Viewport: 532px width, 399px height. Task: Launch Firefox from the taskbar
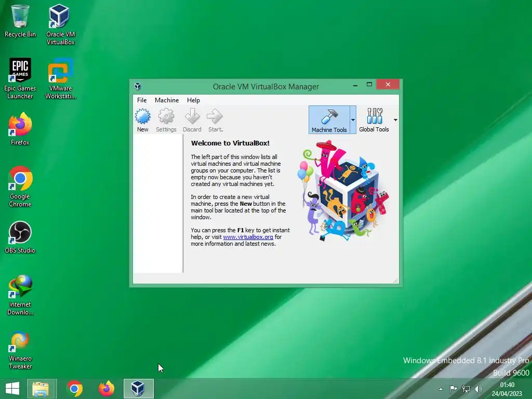pyautogui.click(x=107, y=389)
